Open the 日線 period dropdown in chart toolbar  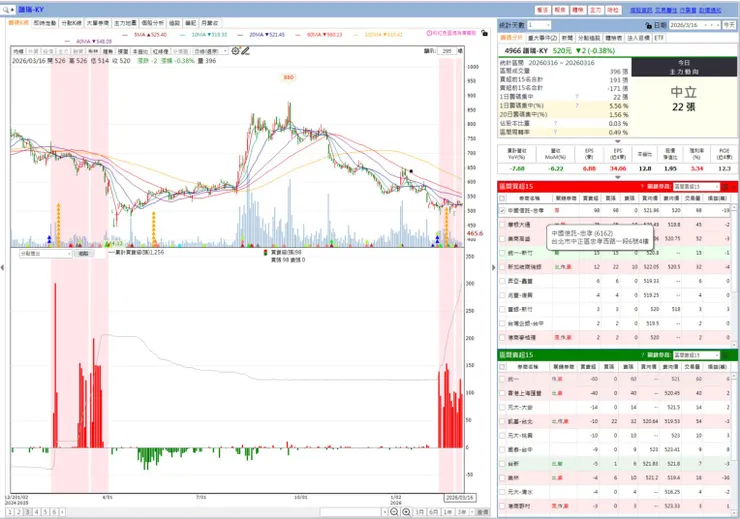coord(210,51)
